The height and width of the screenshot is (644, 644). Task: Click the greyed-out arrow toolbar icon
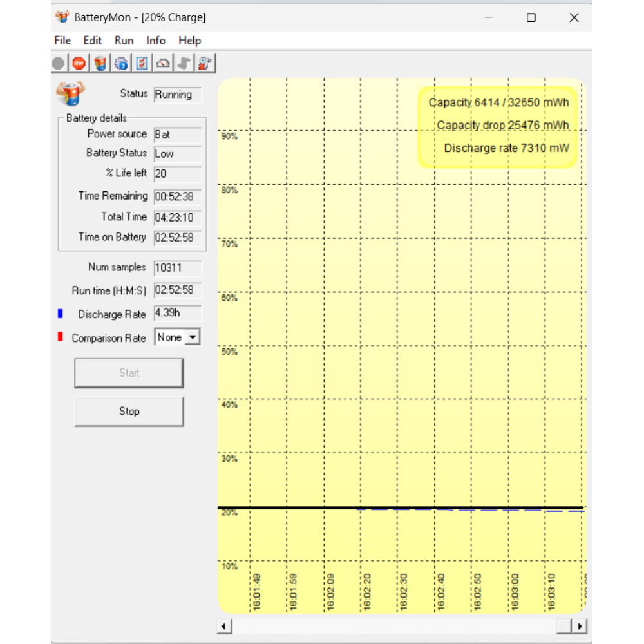[184, 63]
